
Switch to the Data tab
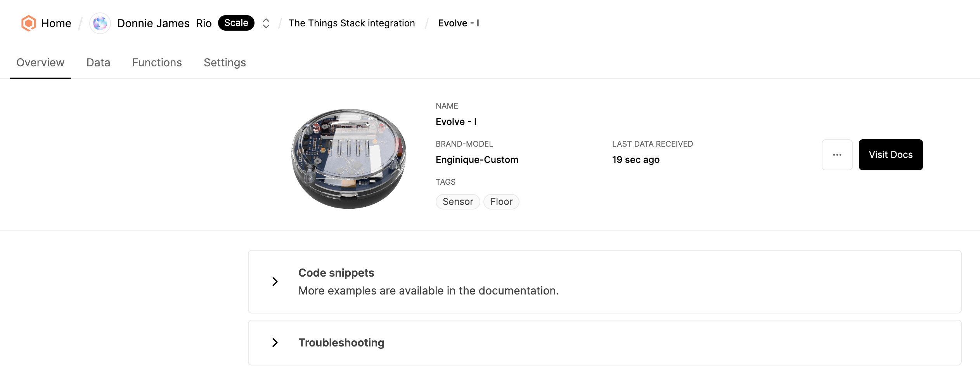click(x=98, y=62)
